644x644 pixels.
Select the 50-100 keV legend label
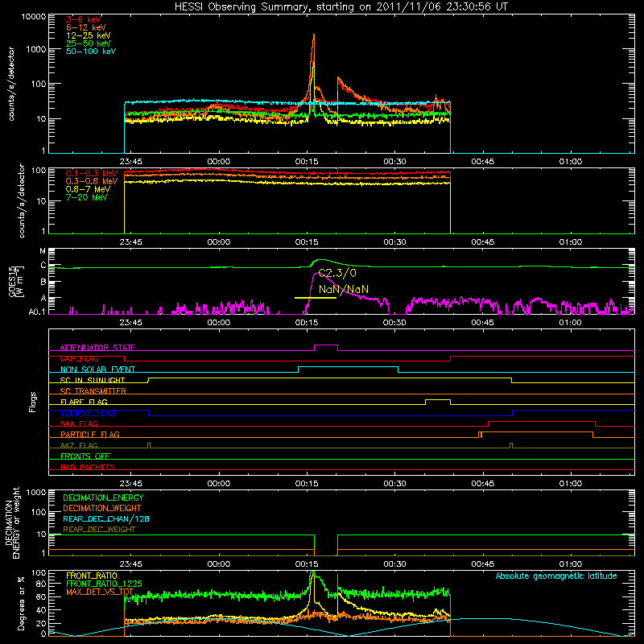(x=91, y=52)
